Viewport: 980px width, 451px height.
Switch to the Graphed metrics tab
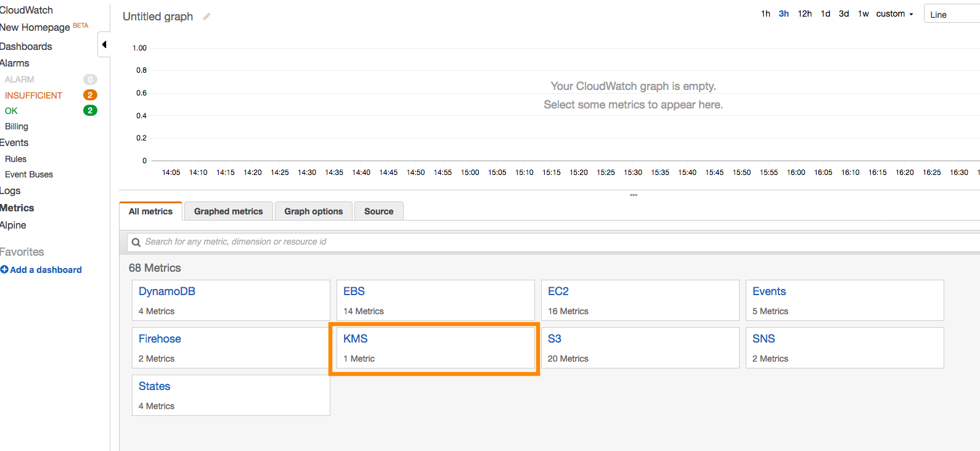tap(229, 211)
